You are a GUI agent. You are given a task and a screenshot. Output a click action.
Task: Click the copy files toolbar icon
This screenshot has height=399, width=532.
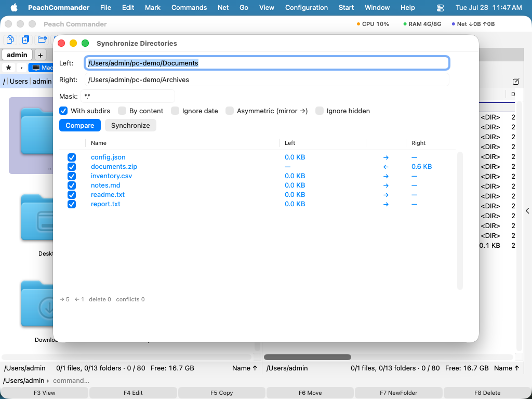[x=10, y=39]
